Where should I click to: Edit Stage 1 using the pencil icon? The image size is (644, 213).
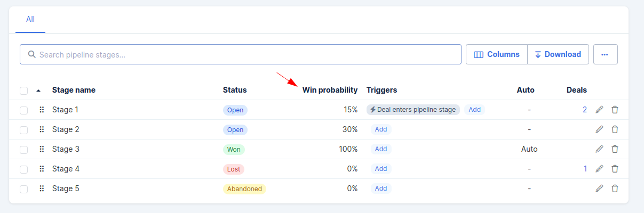coord(599,110)
